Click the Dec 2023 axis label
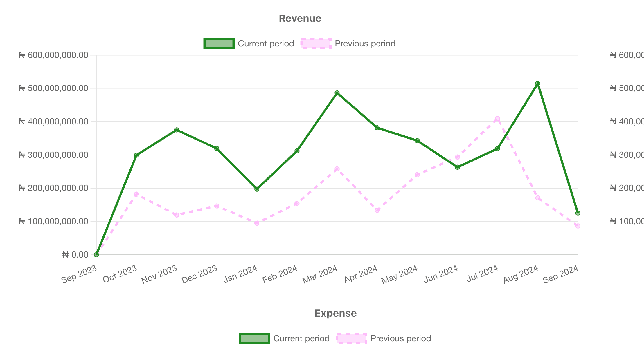This screenshot has height=346, width=644. [199, 274]
